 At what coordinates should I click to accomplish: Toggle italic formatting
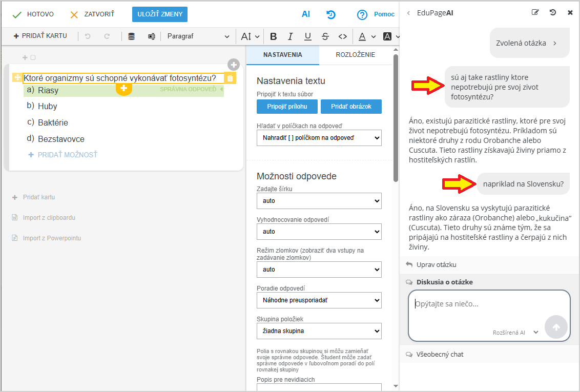click(x=291, y=36)
